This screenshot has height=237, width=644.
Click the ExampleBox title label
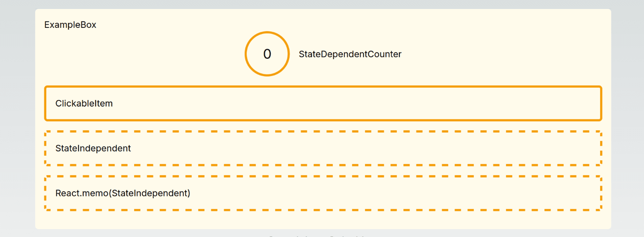tap(70, 25)
